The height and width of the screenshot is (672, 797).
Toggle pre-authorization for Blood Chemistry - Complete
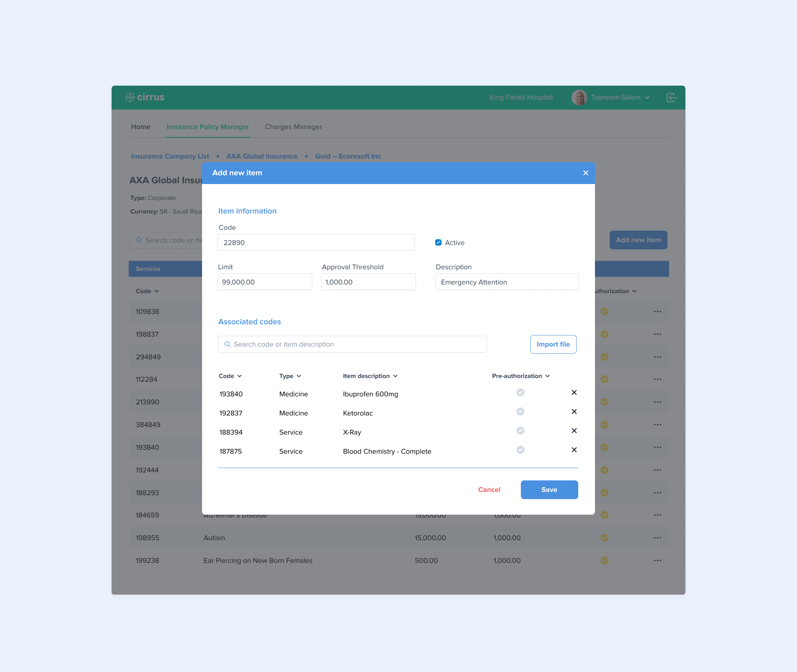(520, 450)
